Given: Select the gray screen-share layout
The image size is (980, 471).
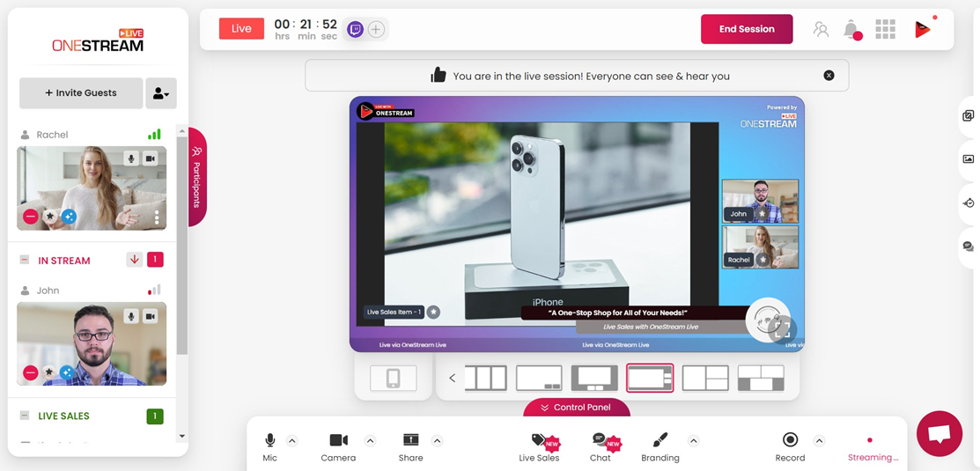Looking at the screenshot, I should [x=594, y=378].
